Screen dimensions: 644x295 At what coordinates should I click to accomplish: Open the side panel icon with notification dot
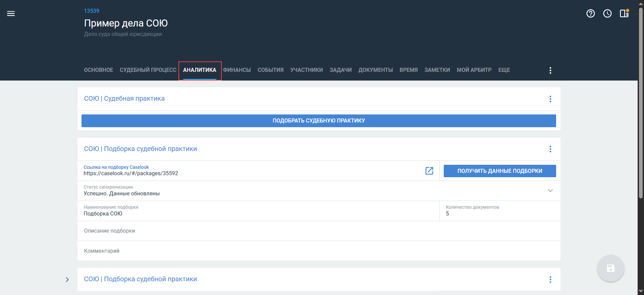coord(624,13)
